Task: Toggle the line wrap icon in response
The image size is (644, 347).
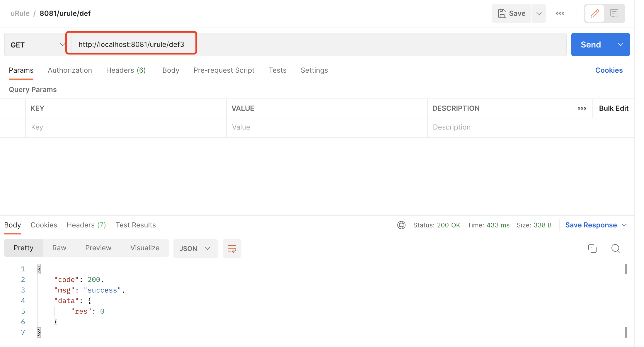Action: pos(232,249)
